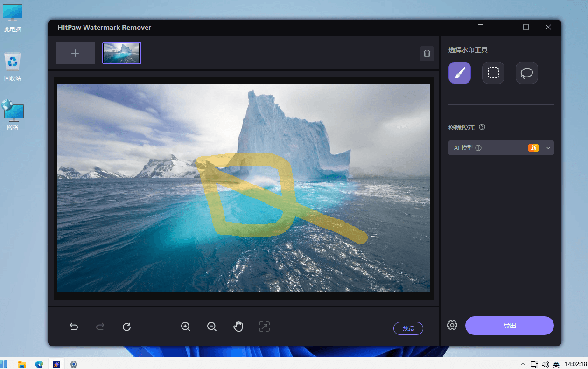
Task: Add a new image with the plus button
Action: [x=75, y=53]
